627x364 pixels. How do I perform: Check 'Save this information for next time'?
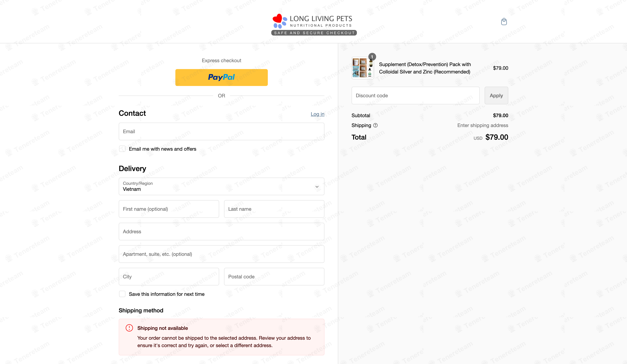[x=122, y=294]
